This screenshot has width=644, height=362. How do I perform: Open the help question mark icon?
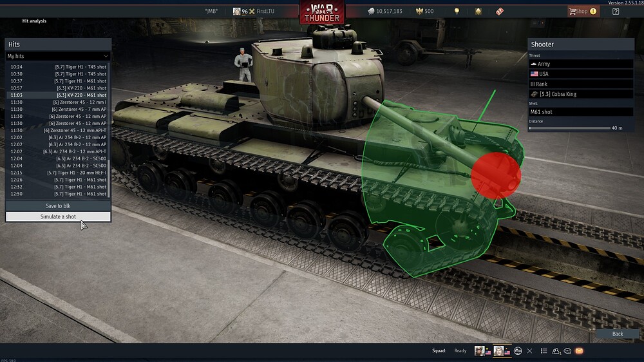click(x=616, y=12)
